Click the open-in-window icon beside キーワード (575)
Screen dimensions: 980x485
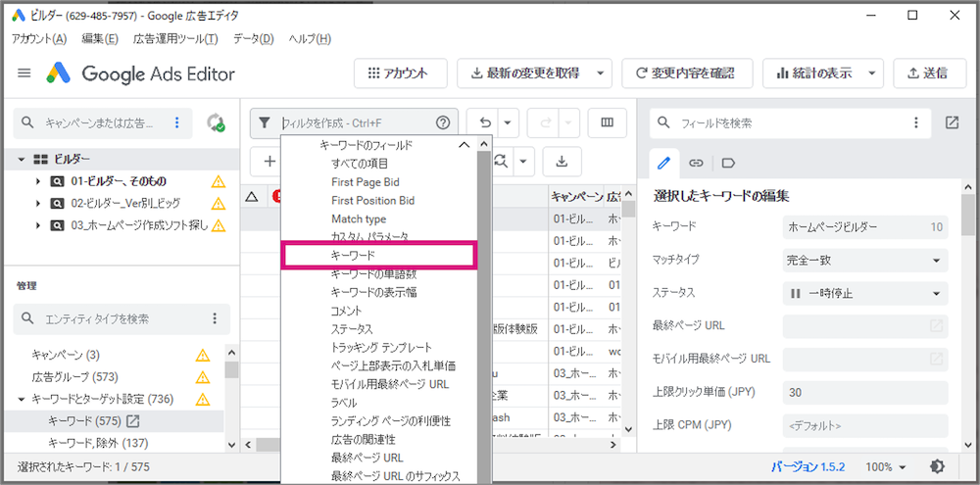click(x=132, y=421)
